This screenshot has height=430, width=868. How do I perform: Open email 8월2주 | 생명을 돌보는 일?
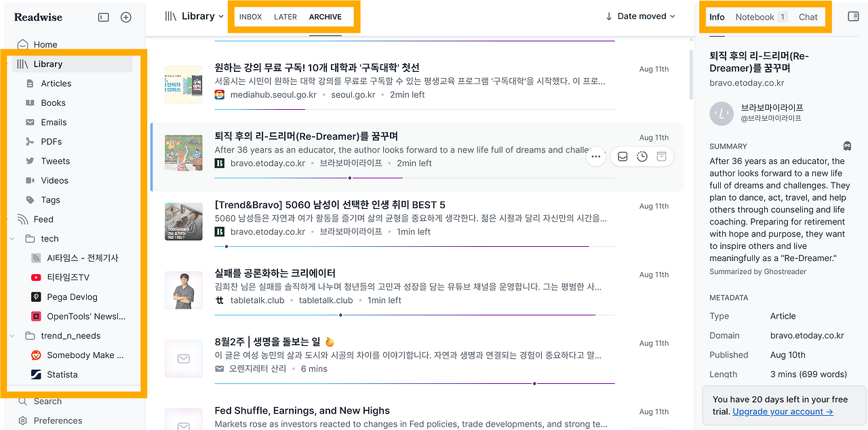pos(274,342)
